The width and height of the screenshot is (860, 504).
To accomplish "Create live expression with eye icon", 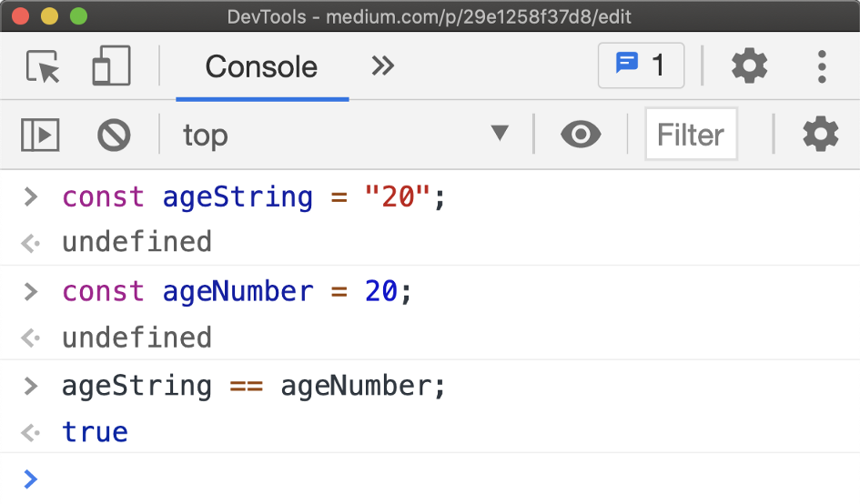I will 581,135.
